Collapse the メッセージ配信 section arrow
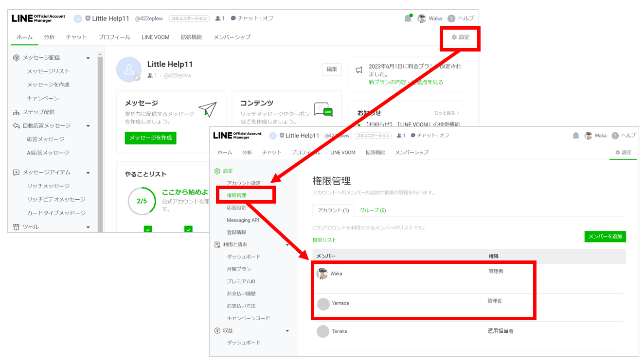 tap(88, 58)
